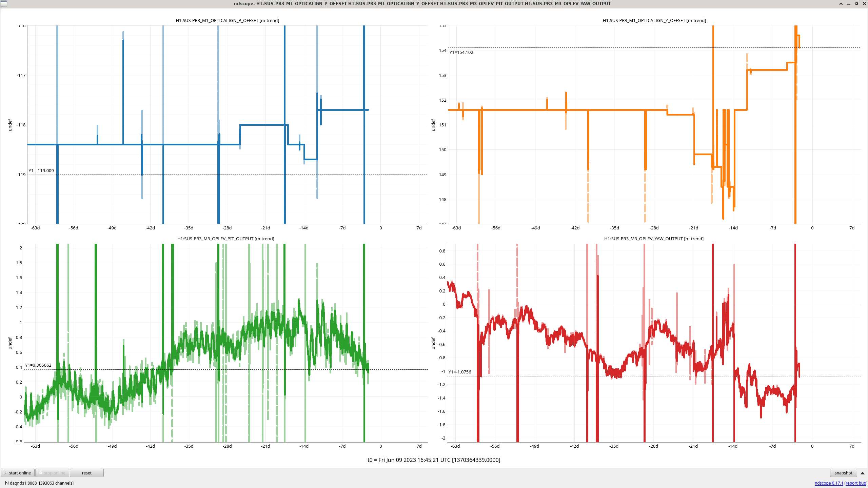
Task: Click the snapshot button
Action: click(843, 473)
